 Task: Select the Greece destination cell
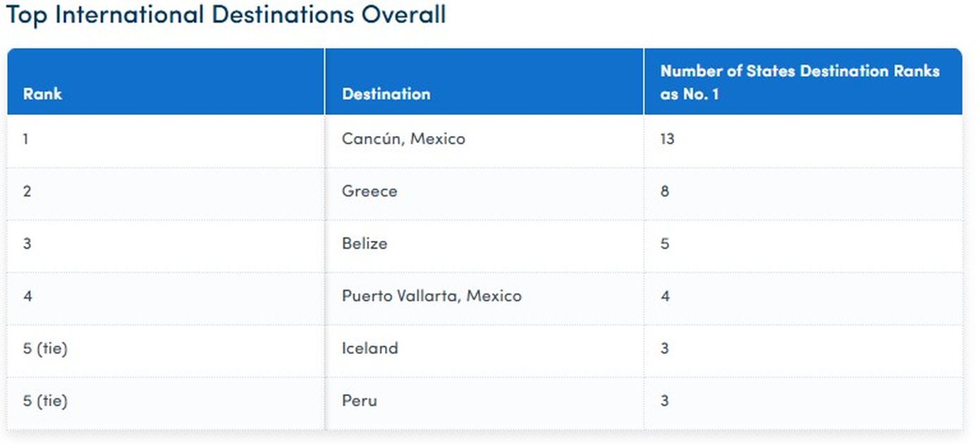tap(369, 191)
